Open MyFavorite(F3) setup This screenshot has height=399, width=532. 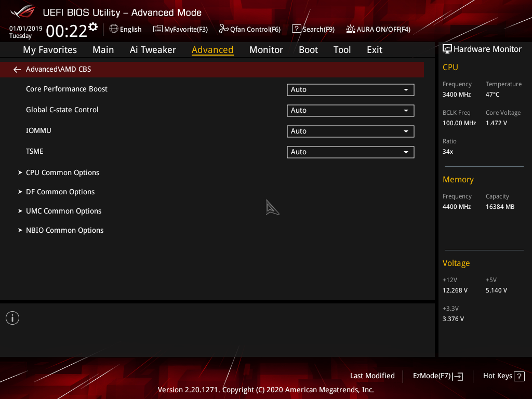(180, 29)
